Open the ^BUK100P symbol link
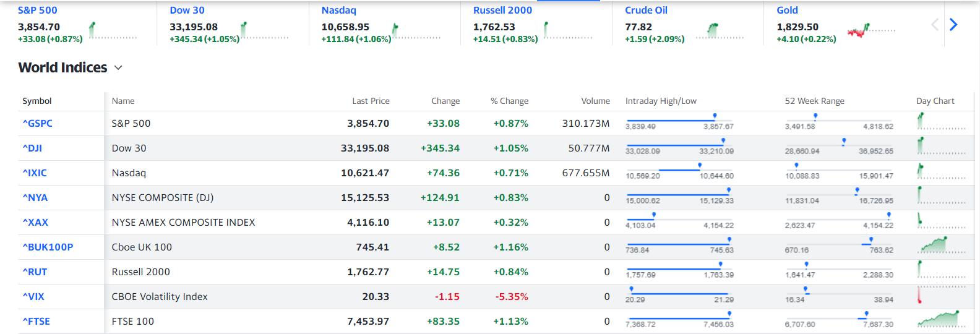The image size is (980, 334). pos(48,247)
